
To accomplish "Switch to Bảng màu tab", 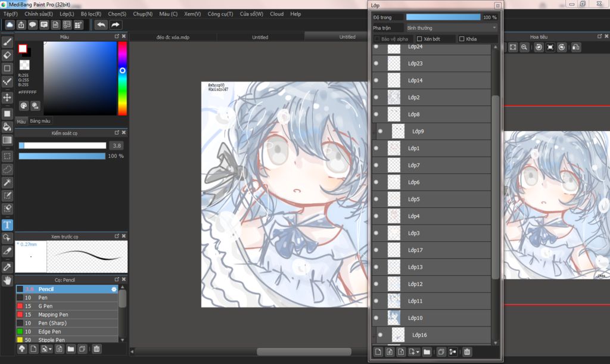I will [40, 121].
